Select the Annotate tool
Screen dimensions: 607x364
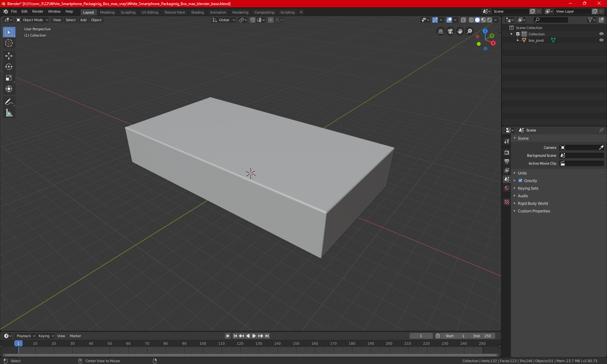click(x=9, y=102)
